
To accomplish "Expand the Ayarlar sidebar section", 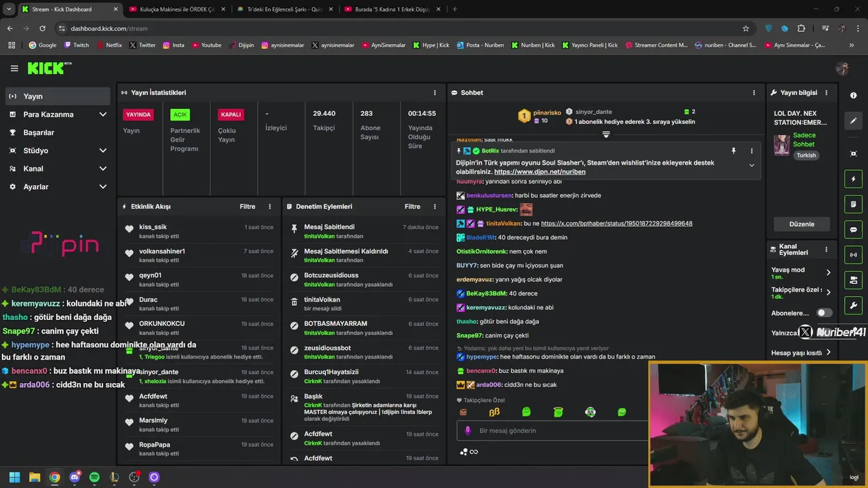I will point(103,186).
